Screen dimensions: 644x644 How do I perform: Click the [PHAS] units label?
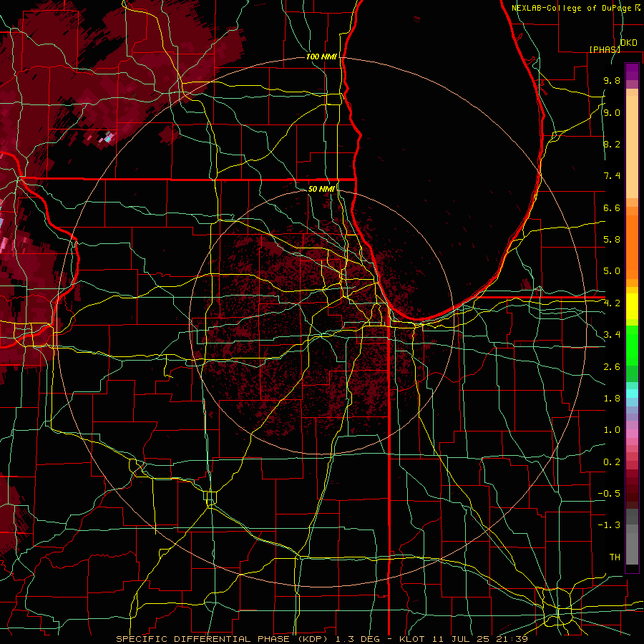coord(605,49)
